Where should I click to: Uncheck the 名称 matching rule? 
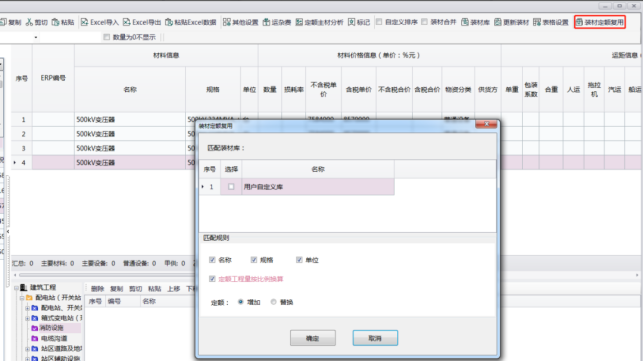(212, 260)
